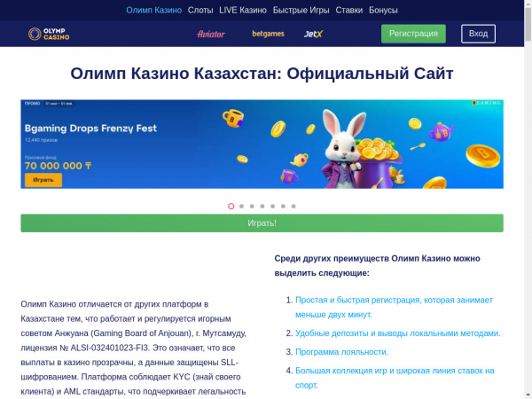Click the Bgaming Drops Frenzy Fest banner

tap(262, 144)
